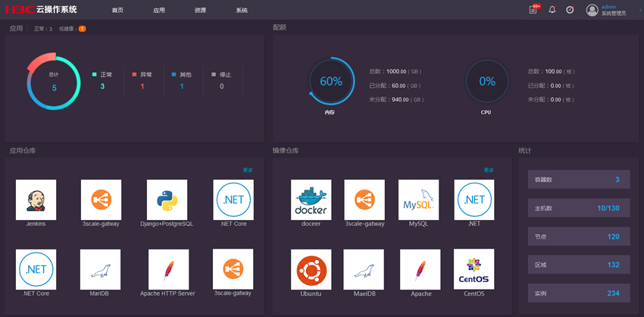Click the admin username text
The height and width of the screenshot is (317, 644).
(608, 7)
